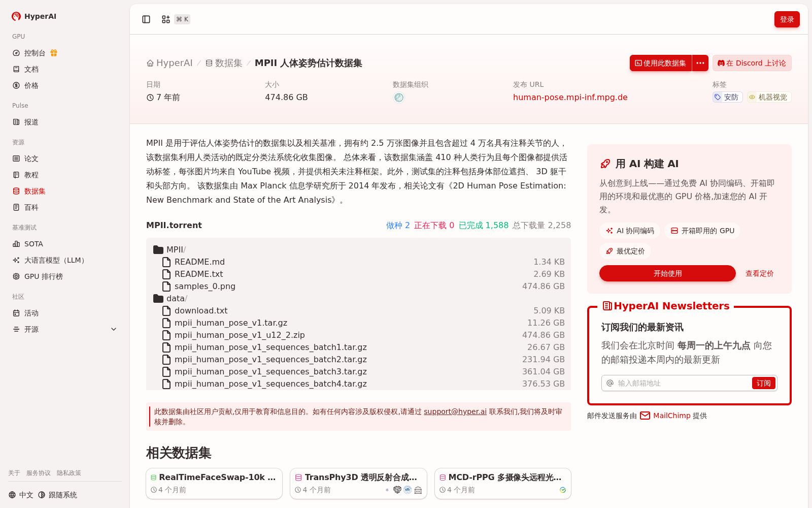Click download.txt file icon
812x508 pixels.
(x=166, y=310)
